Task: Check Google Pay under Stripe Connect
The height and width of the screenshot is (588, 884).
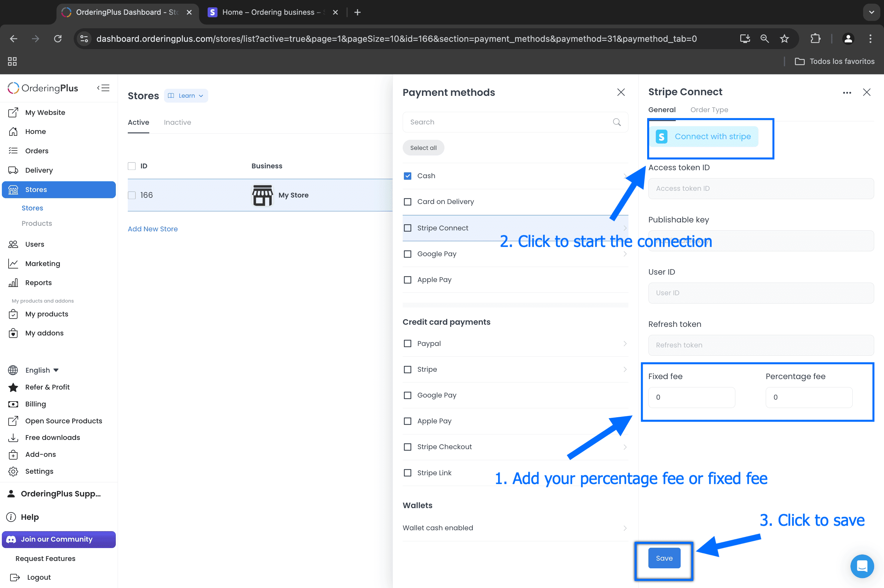Action: [x=408, y=254]
